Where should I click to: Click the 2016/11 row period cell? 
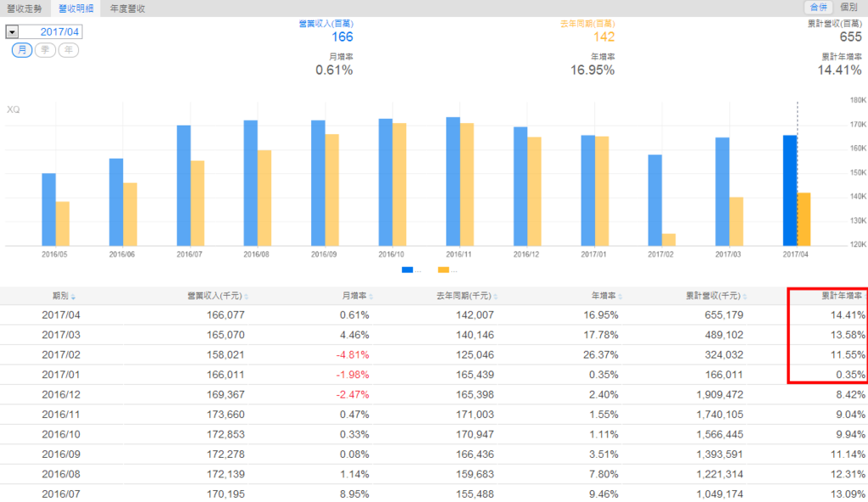(61, 415)
